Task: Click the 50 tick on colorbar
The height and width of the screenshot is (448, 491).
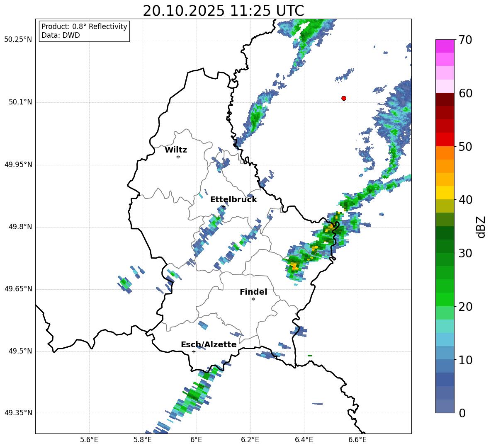Action: (x=465, y=146)
